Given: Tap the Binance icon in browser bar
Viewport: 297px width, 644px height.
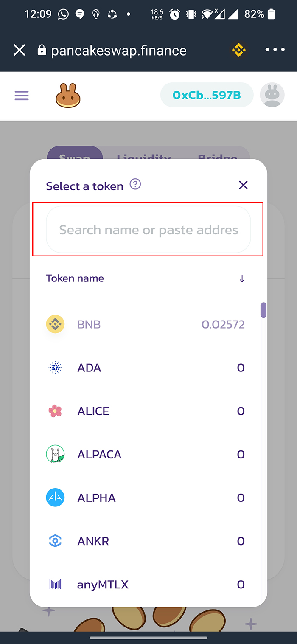Looking at the screenshot, I should [x=238, y=51].
